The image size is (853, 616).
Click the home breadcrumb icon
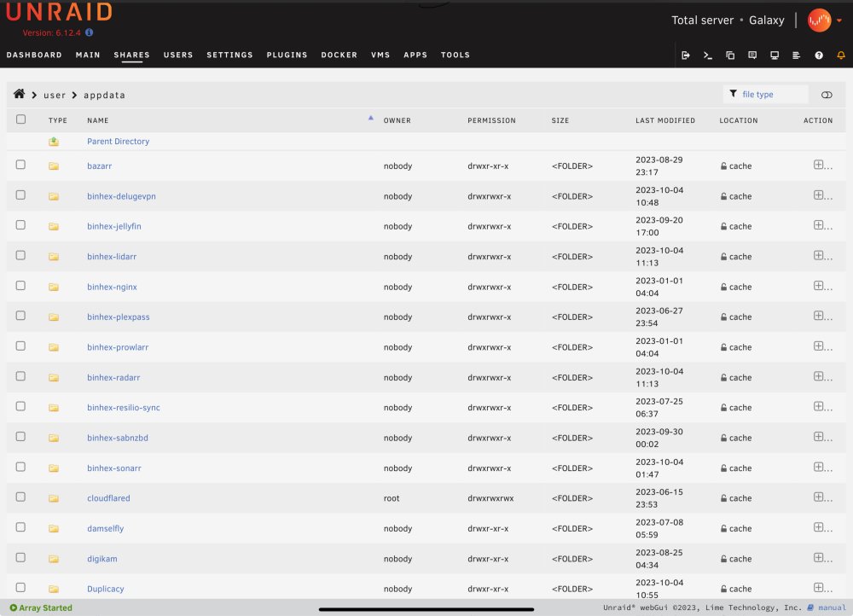(19, 94)
